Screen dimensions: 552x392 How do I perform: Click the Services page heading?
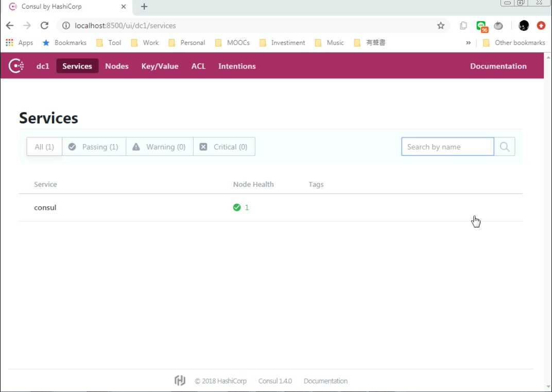point(48,118)
